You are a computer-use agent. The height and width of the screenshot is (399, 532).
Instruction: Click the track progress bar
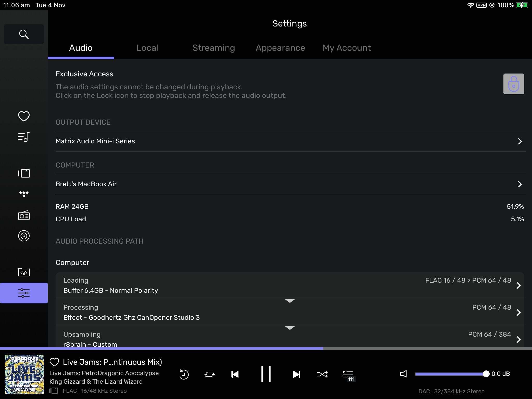tap(266, 348)
